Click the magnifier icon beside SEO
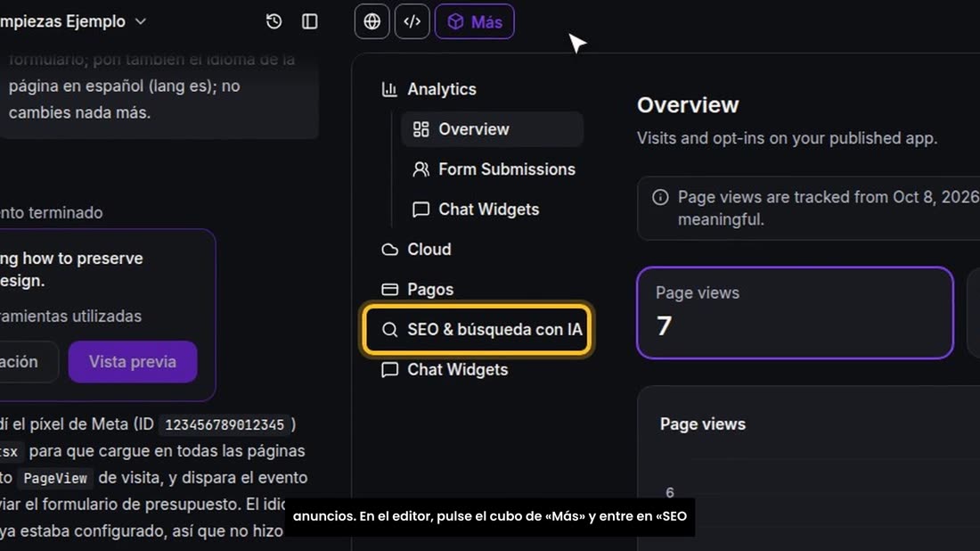Viewport: 980px width, 551px height. 389,330
